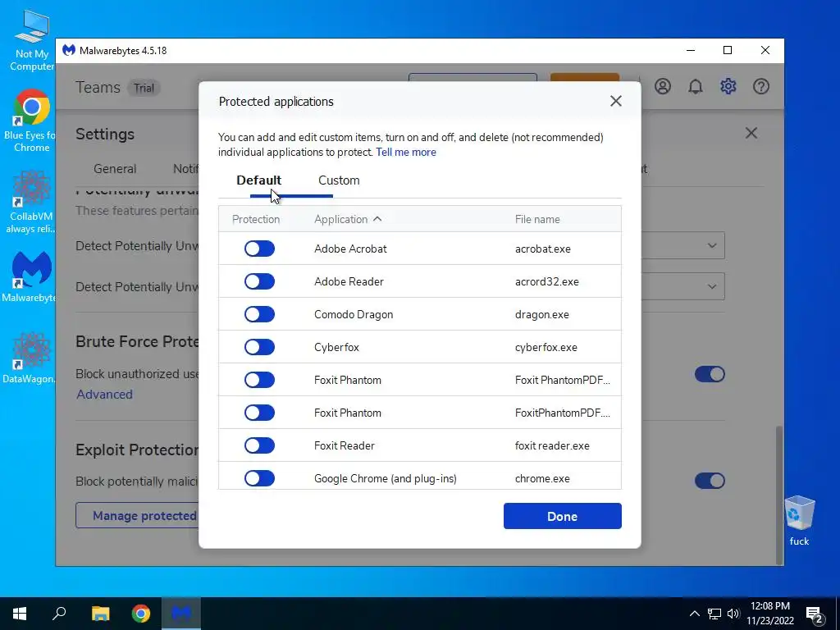Image resolution: width=840 pixels, height=630 pixels.
Task: Select the Not My Computer desktop icon
Action: 32,40
